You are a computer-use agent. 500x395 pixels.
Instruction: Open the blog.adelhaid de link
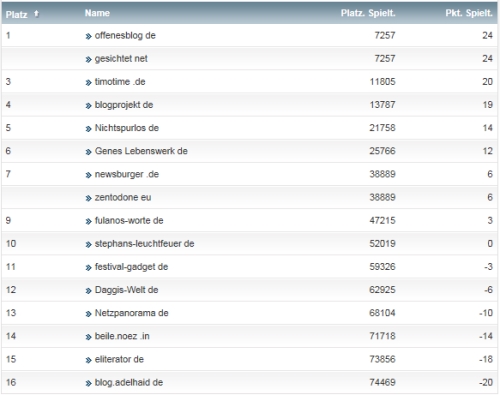click(129, 382)
